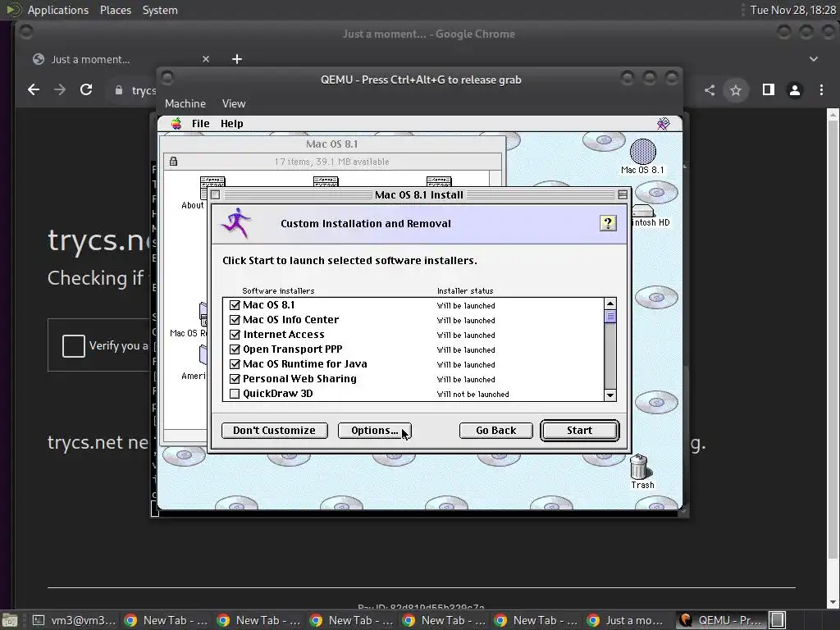
Task: Click the installer window close box
Action: (216, 194)
